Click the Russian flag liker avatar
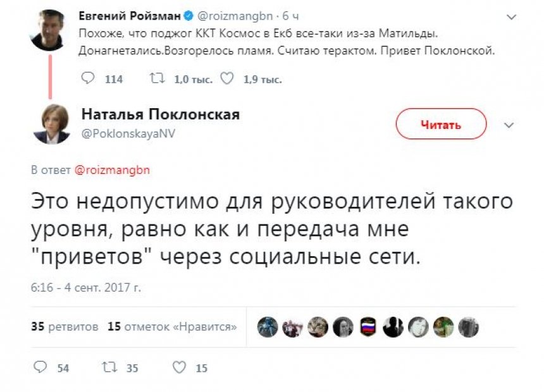This screenshot has height=392, width=544. 368,327
